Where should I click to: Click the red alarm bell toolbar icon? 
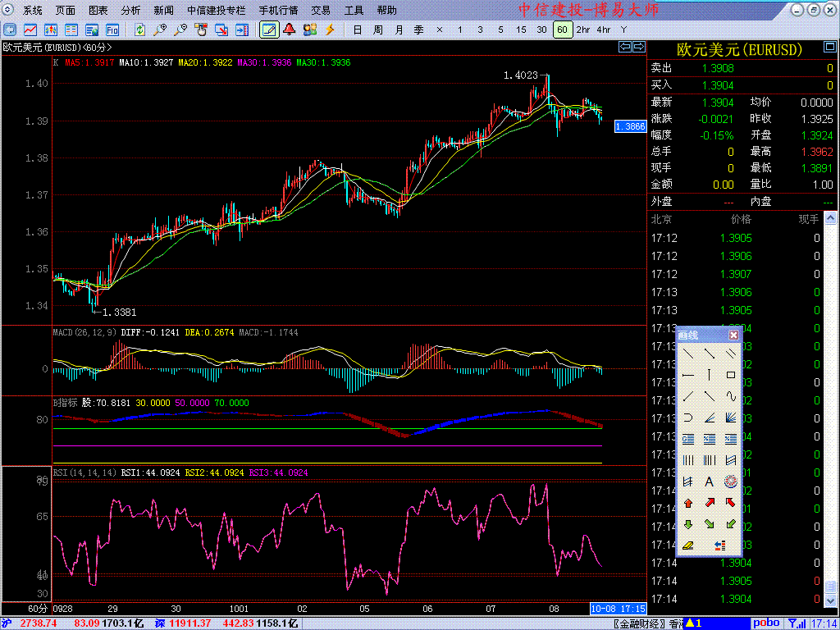click(x=290, y=30)
